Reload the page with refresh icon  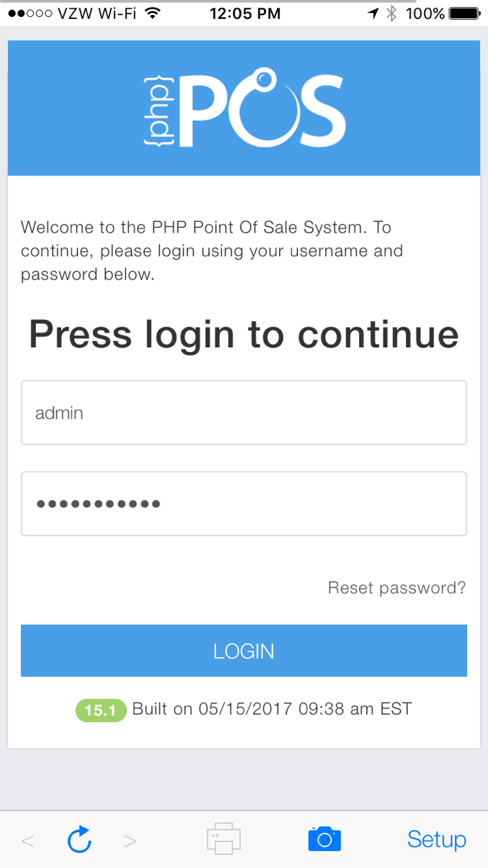(x=79, y=840)
